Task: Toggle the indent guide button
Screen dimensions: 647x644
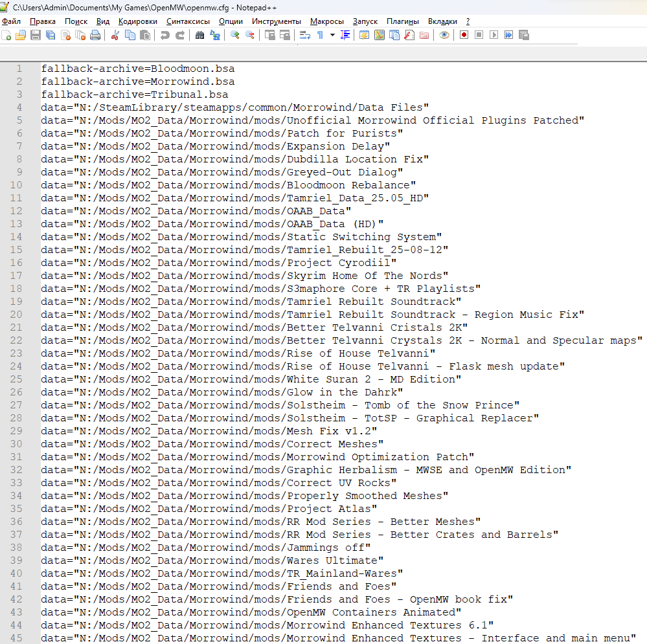Action: click(345, 36)
